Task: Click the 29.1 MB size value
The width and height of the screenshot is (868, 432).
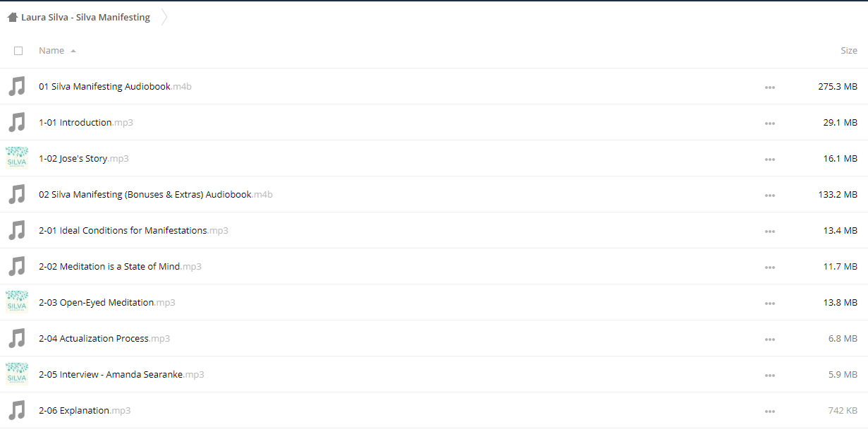Action: click(841, 123)
